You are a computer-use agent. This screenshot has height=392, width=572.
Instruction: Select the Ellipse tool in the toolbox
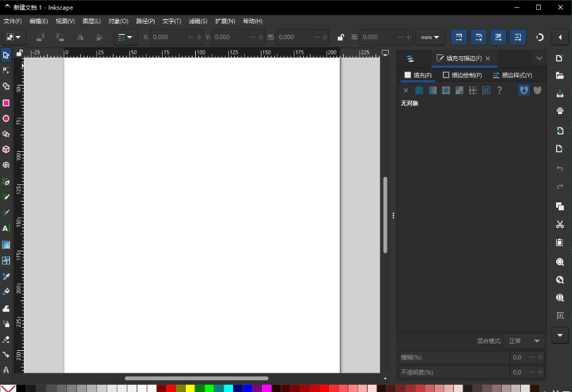pos(6,119)
